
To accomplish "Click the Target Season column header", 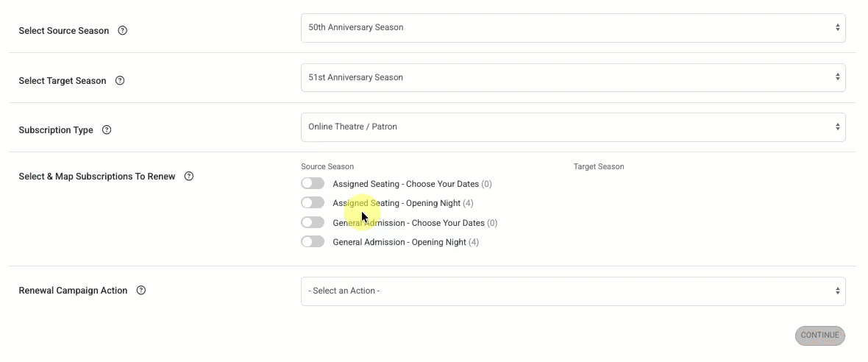I will pos(599,166).
